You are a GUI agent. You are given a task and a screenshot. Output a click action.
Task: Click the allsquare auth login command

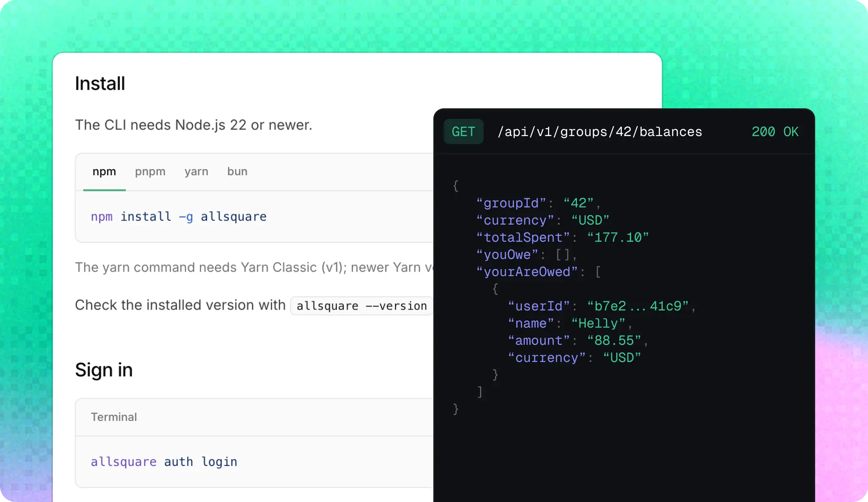click(x=164, y=461)
